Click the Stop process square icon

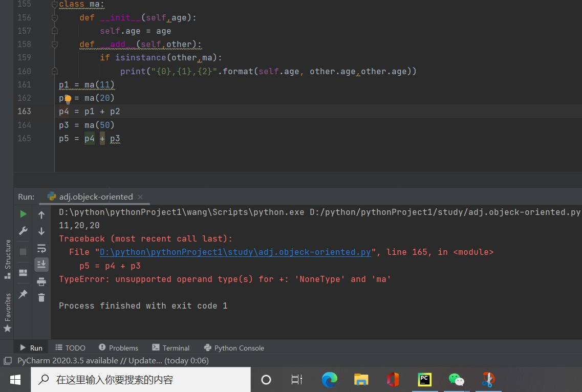point(23,252)
